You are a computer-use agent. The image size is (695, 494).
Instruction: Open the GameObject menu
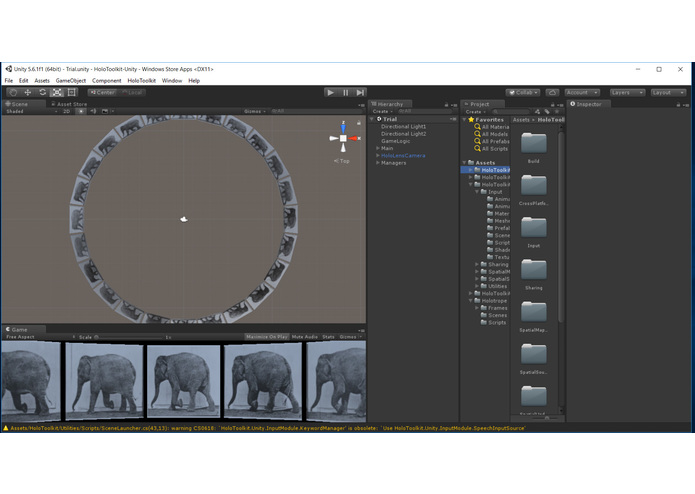[x=70, y=81]
